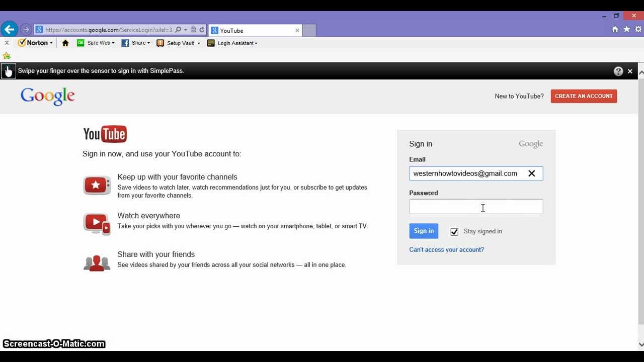Click the green Safe Web OK icon

(x=80, y=43)
